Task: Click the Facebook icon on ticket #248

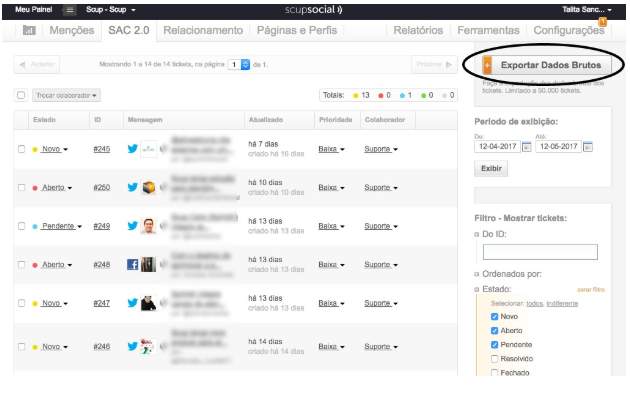Action: click(133, 264)
